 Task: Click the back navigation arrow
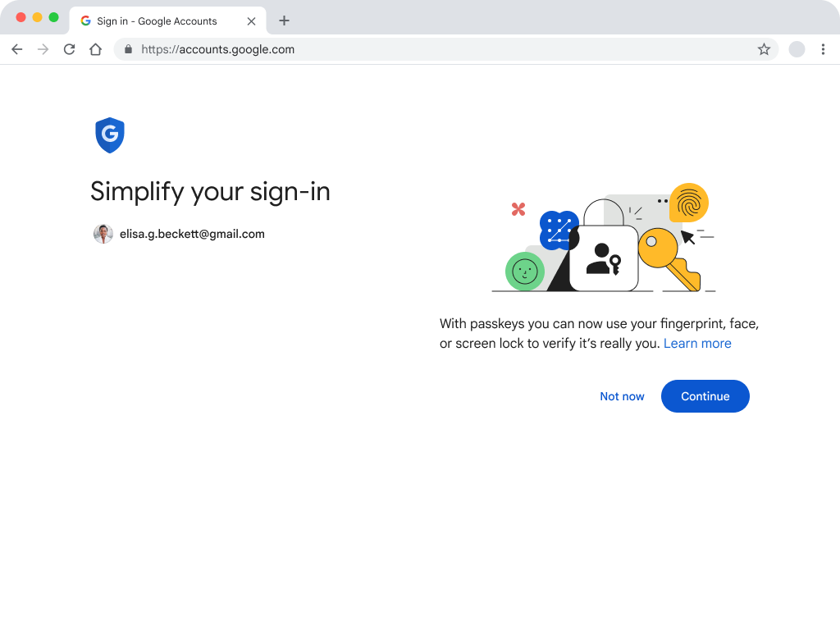coord(16,49)
